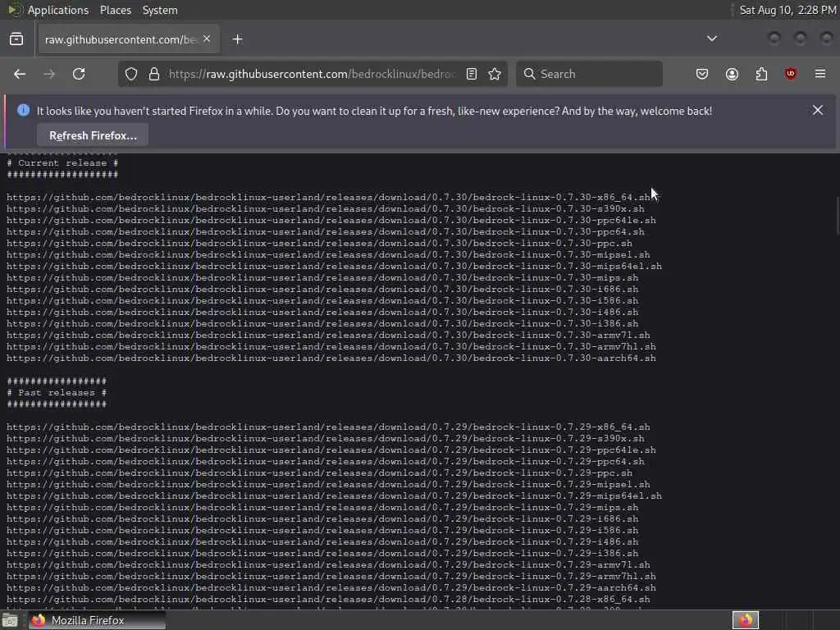Open tracking protection shield icon
840x630 pixels.
click(x=131, y=74)
